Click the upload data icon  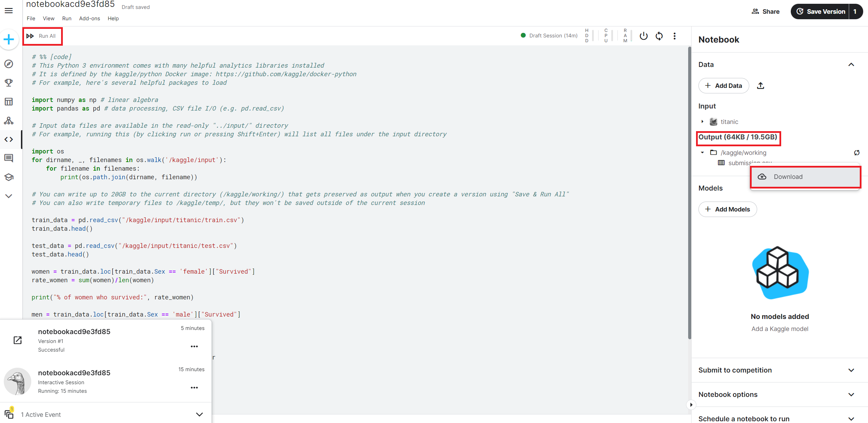[x=761, y=86]
